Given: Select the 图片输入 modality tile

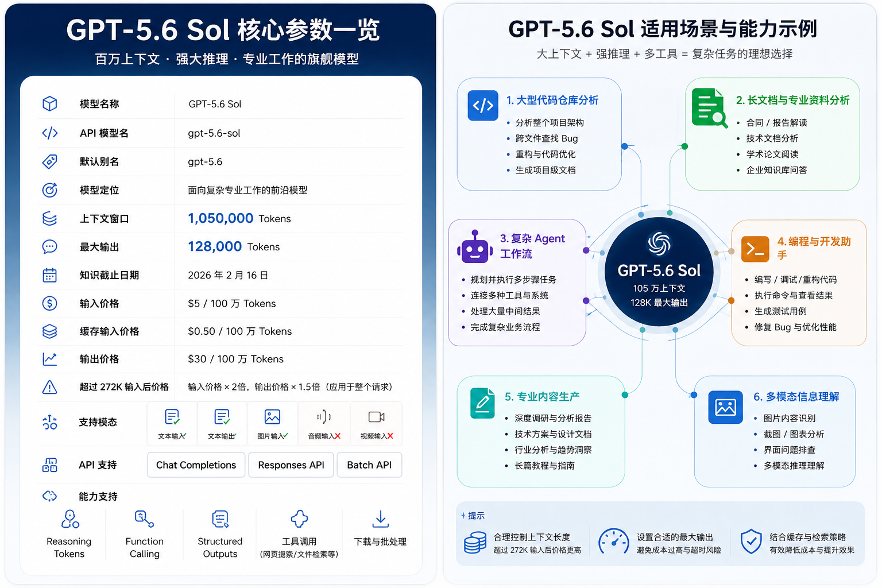Looking at the screenshot, I should 273,424.
